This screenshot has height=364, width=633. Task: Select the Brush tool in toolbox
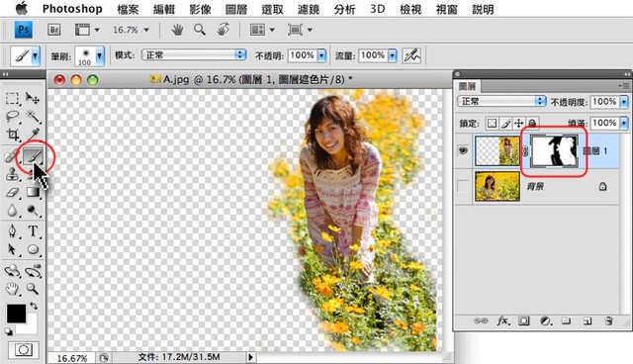[33, 155]
